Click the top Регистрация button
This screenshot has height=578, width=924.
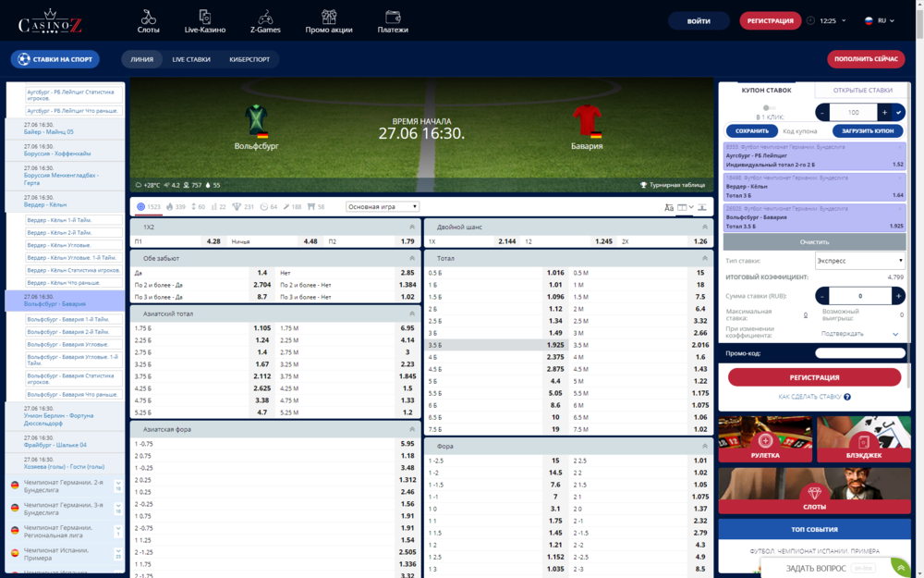pyautogui.click(x=771, y=20)
